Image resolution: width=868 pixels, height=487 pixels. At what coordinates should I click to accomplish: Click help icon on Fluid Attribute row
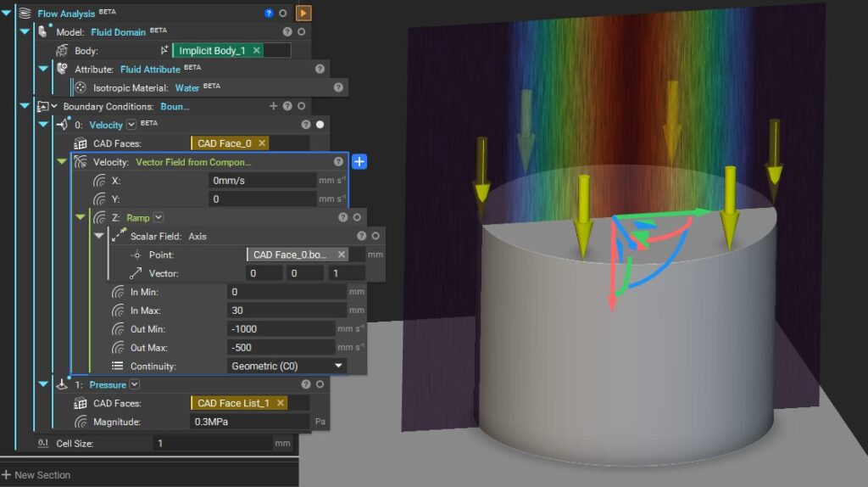tap(320, 69)
